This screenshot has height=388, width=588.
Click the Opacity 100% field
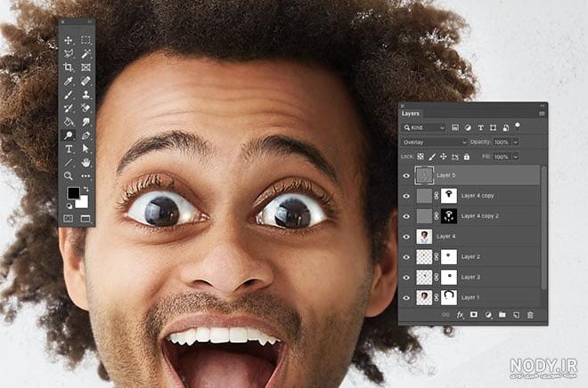502,142
